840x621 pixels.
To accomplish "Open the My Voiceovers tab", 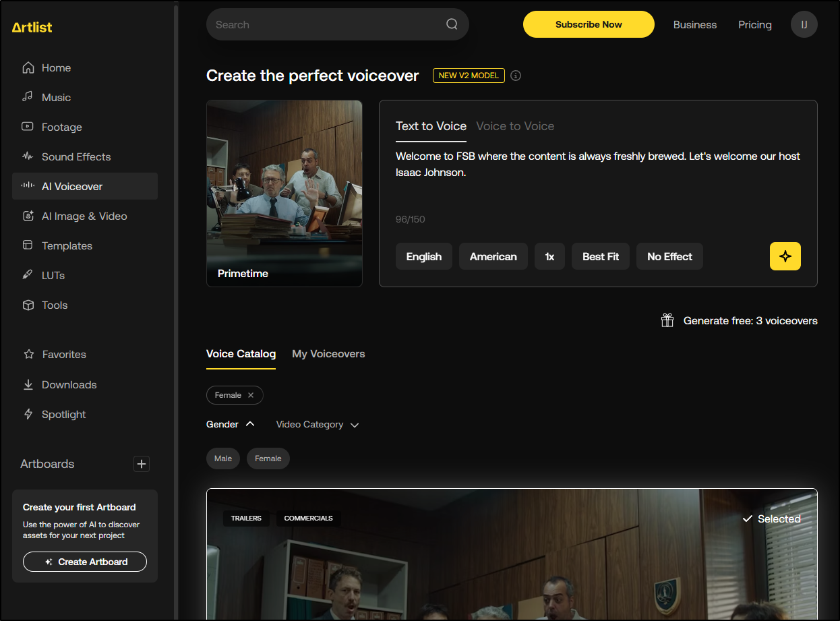I will click(x=328, y=354).
